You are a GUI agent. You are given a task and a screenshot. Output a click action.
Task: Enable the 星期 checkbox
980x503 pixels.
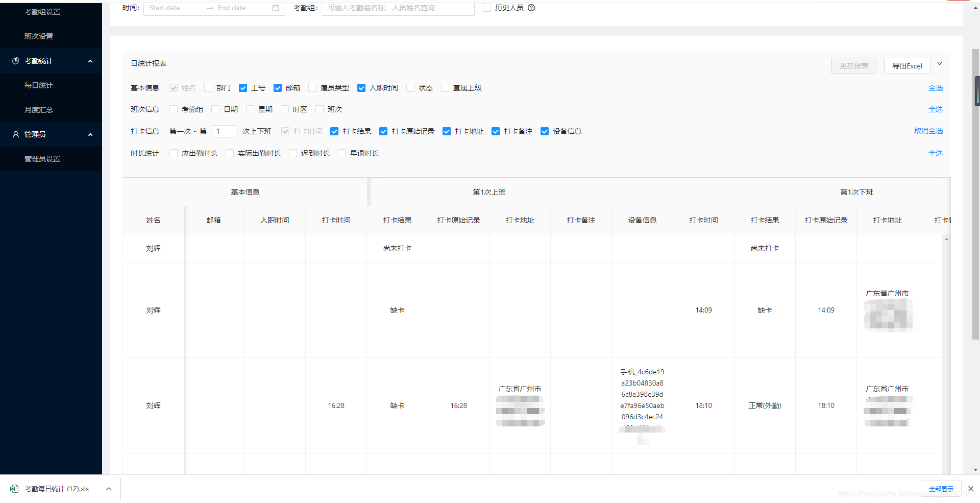pyautogui.click(x=250, y=109)
